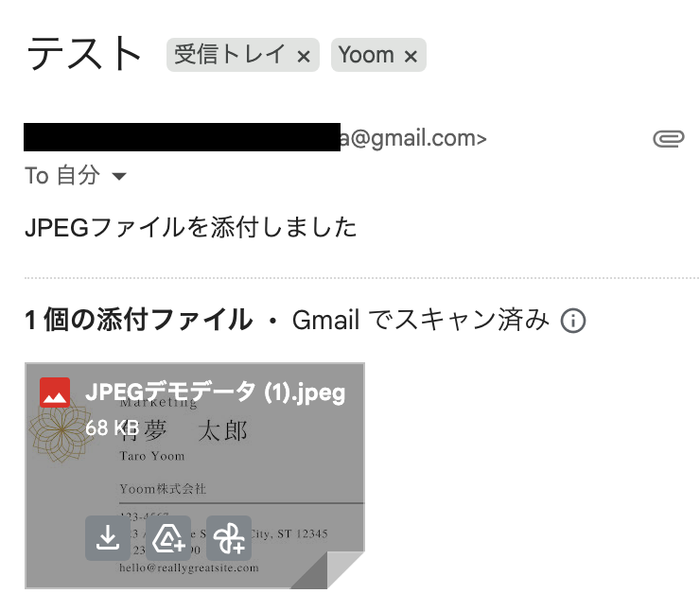Click the テスト subject heading
The height and width of the screenshot is (611, 700).
pyautogui.click(x=84, y=54)
